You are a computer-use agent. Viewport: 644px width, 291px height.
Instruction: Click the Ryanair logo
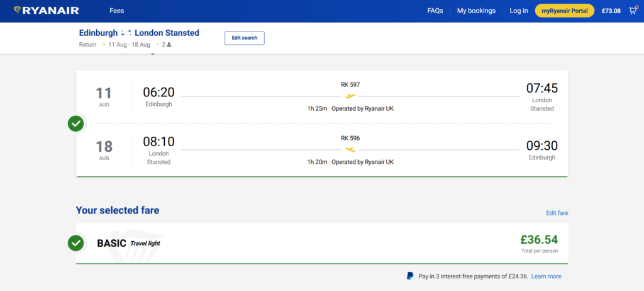[47, 11]
